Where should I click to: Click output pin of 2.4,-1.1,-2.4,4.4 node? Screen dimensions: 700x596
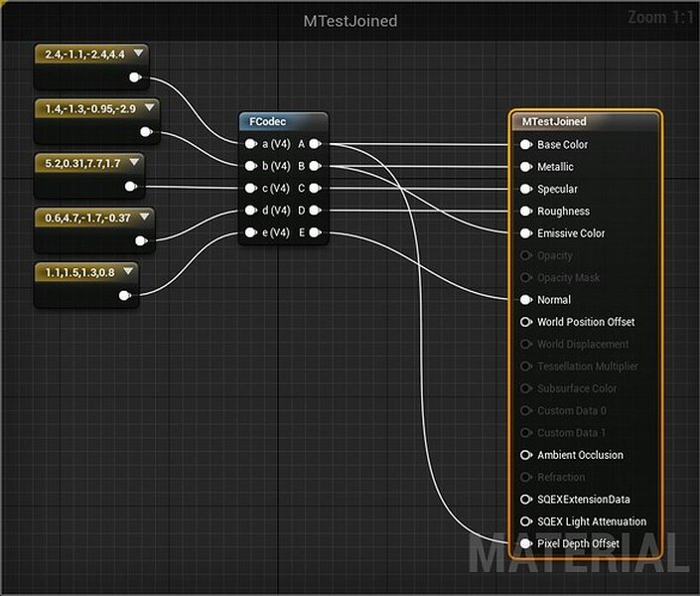tap(135, 77)
